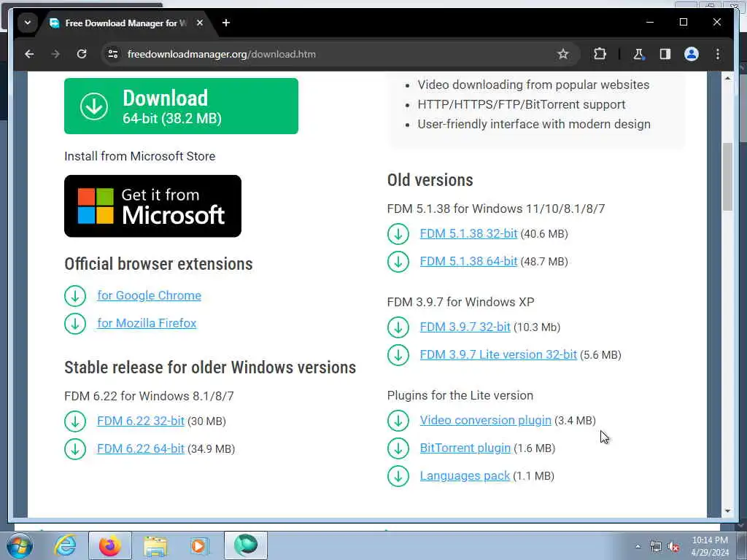This screenshot has width=747, height=560.
Task: Download FDM 6.22 32-bit
Action: pyautogui.click(x=141, y=421)
